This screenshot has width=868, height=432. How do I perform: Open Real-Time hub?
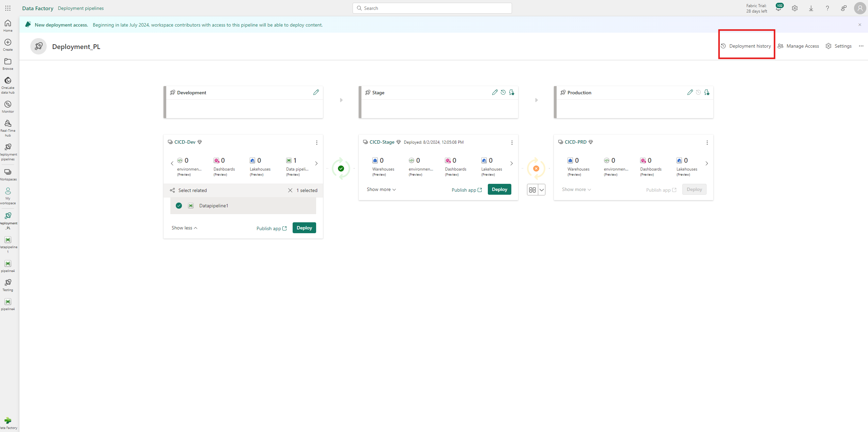(8, 128)
